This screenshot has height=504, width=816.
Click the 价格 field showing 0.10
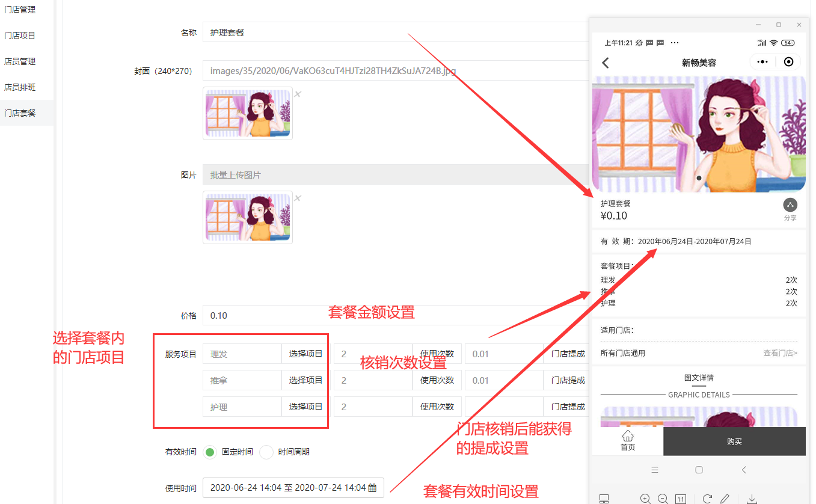tap(395, 315)
